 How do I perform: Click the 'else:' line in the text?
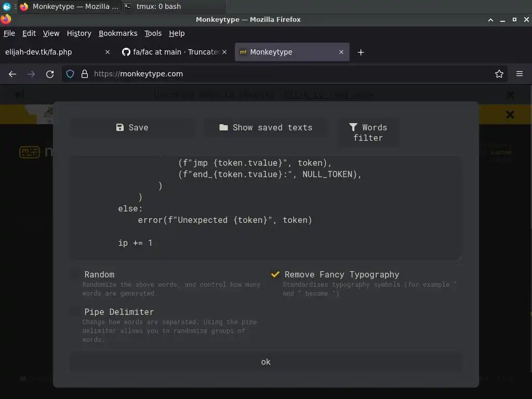coord(130,209)
